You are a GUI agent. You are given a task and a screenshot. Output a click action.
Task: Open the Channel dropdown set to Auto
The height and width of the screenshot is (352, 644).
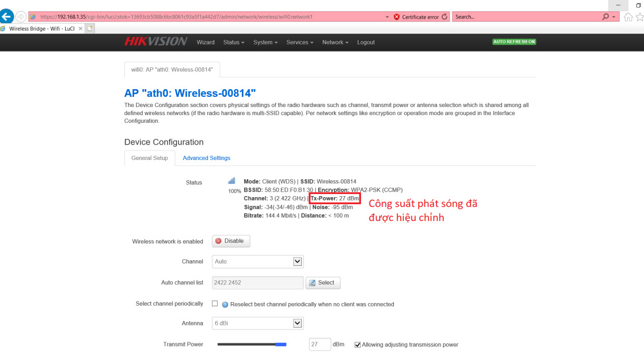257,261
